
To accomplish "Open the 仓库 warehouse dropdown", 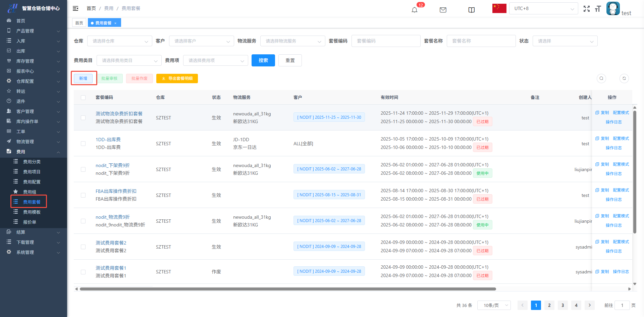I will click(x=119, y=41).
